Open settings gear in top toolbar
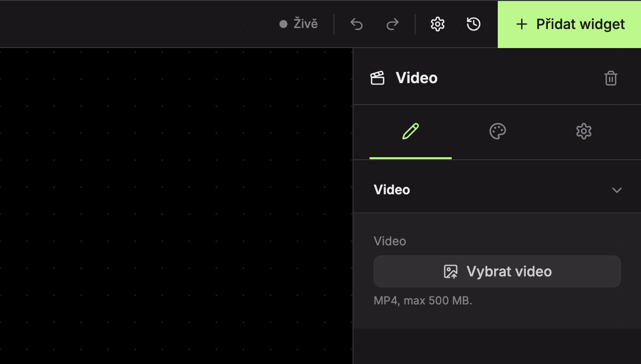Screen dimensions: 641x364 click(438, 24)
